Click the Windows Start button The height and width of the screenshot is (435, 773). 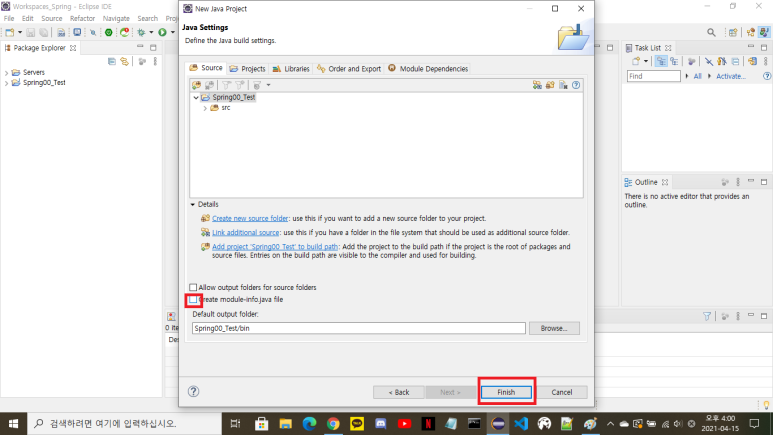[x=13, y=424]
